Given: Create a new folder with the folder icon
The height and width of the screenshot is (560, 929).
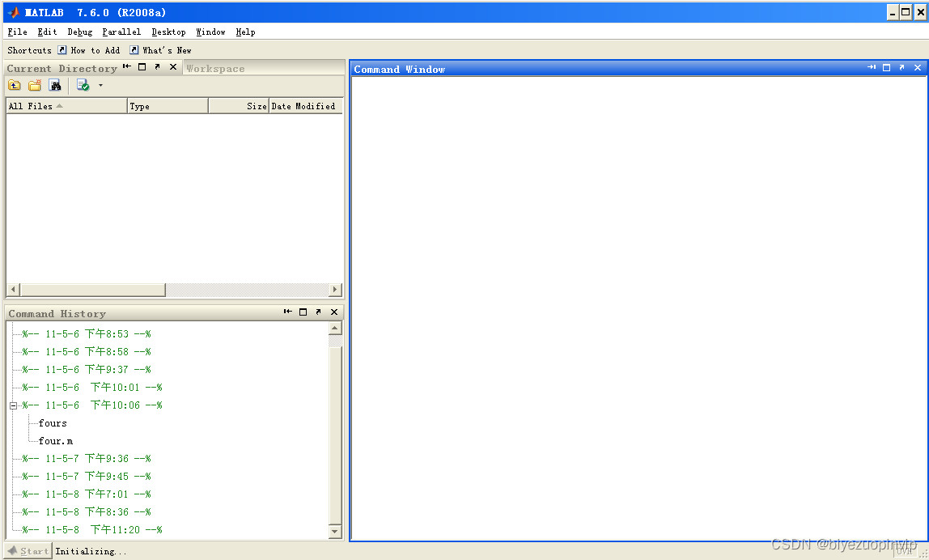Looking at the screenshot, I should tap(35, 85).
